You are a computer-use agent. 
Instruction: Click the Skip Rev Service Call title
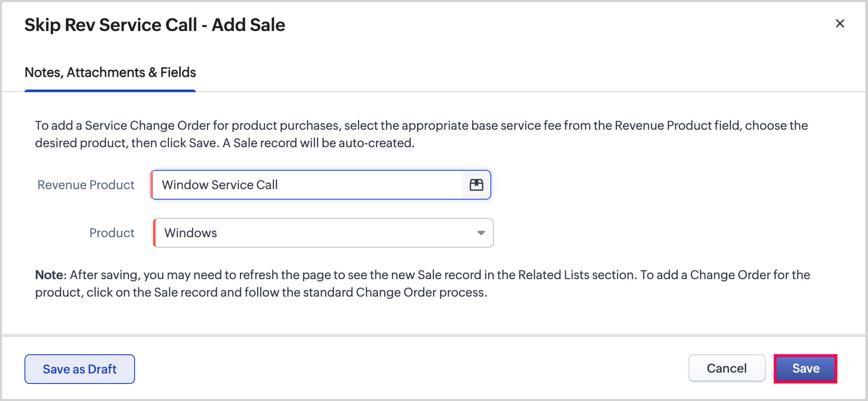155,25
